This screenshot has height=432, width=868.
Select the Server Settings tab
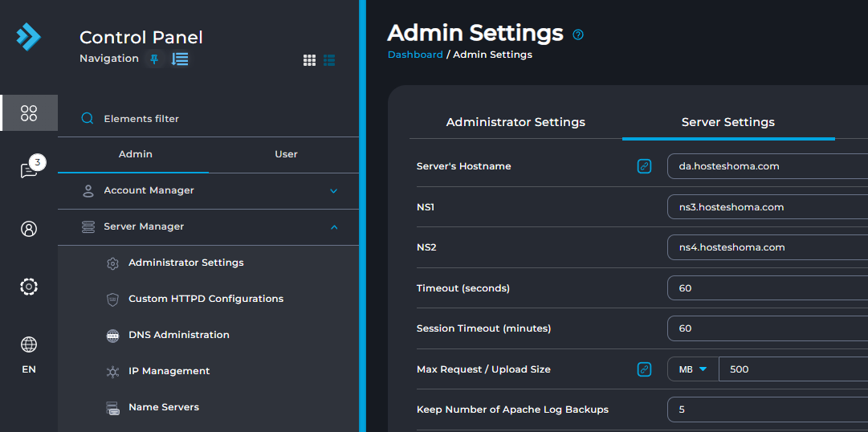[728, 122]
